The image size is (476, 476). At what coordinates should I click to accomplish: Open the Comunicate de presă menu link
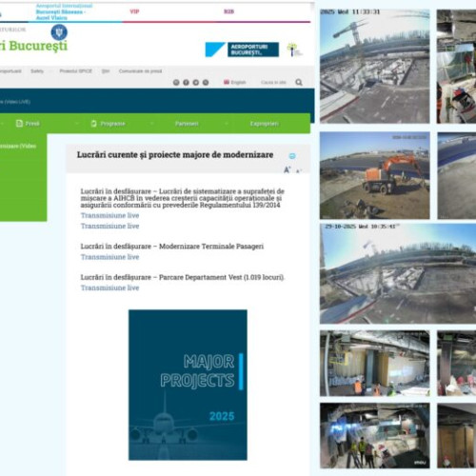pyautogui.click(x=140, y=71)
